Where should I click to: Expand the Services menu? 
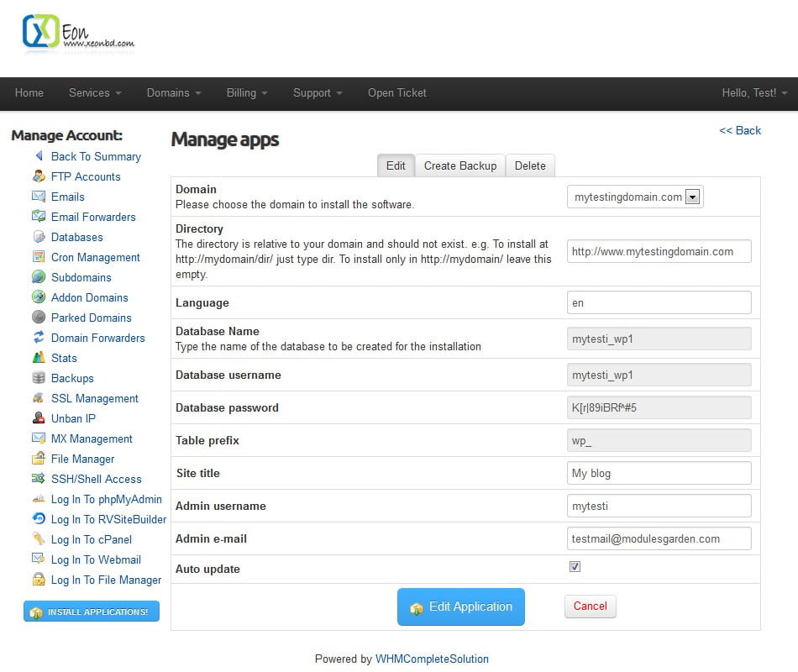click(x=94, y=93)
